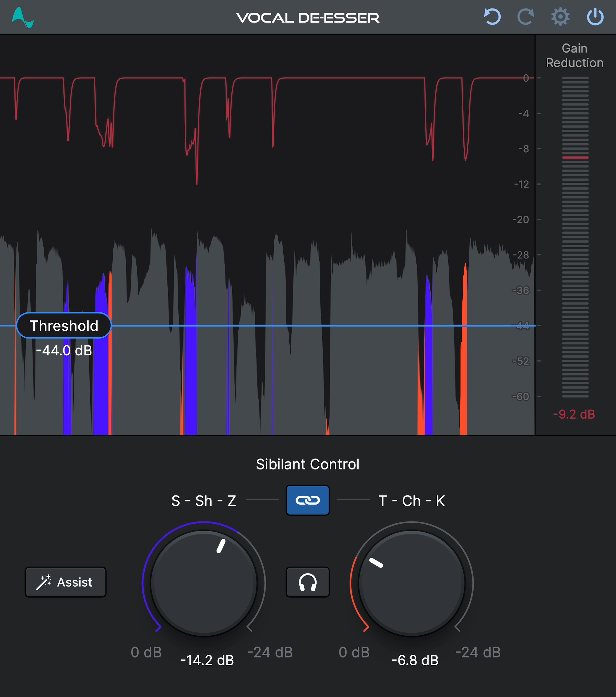
Task: Click the undo arrow icon
Action: (492, 17)
